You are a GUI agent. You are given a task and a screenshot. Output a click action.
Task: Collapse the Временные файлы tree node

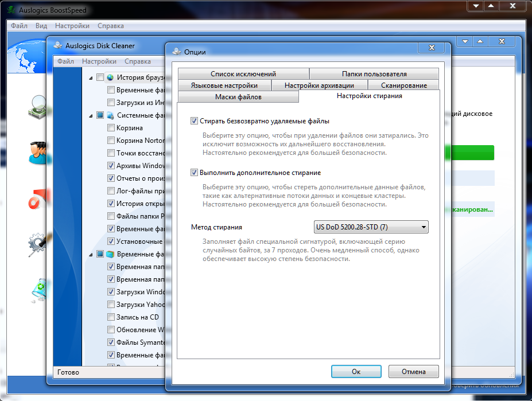[91, 255]
